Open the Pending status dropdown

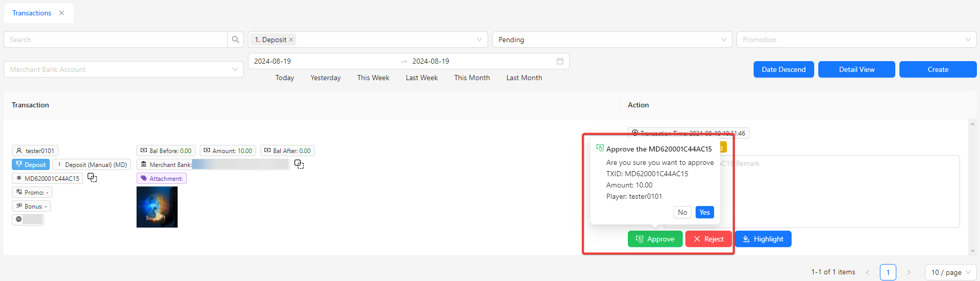612,40
